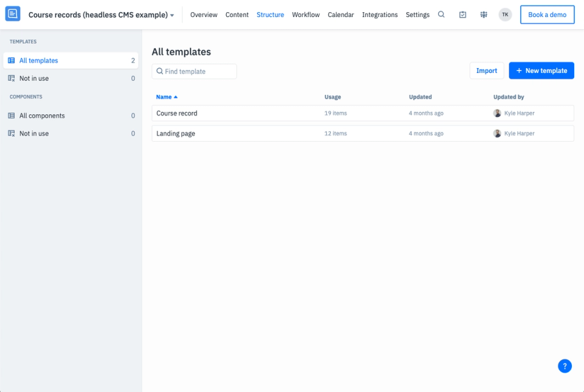The width and height of the screenshot is (584, 392).
Task: Click the All components list icon
Action: [12, 115]
